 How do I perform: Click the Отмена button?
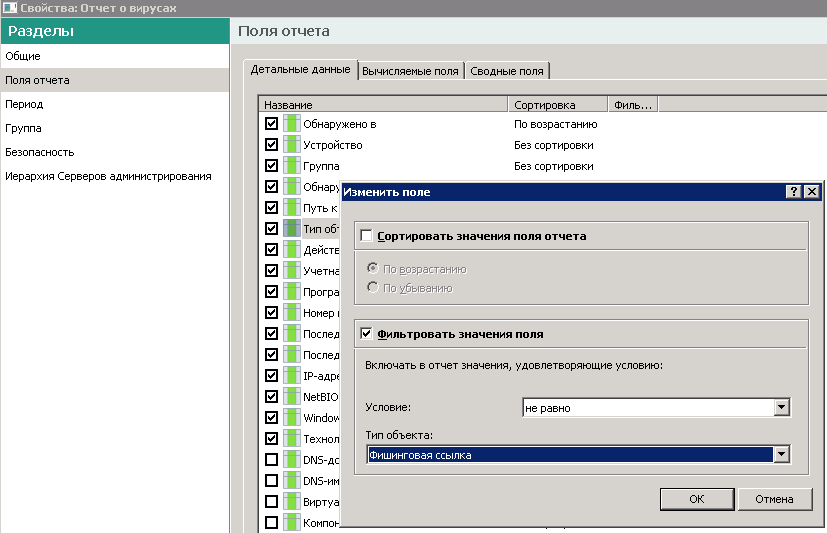[x=774, y=499]
